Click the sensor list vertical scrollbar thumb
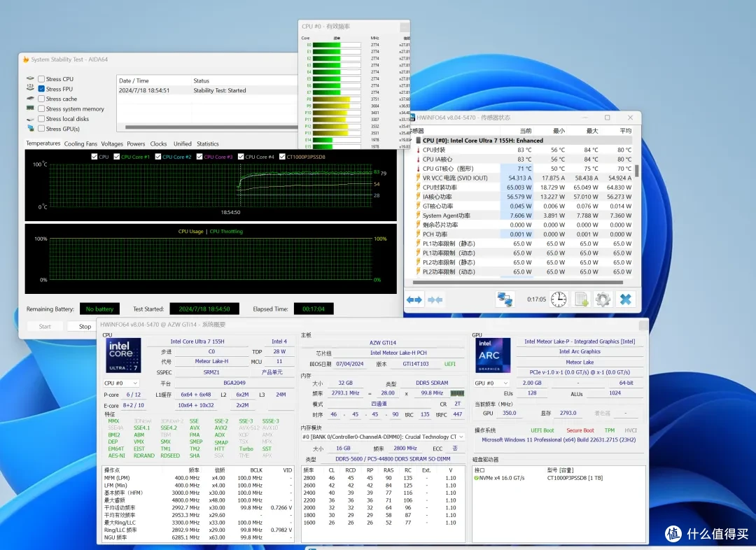 637,171
